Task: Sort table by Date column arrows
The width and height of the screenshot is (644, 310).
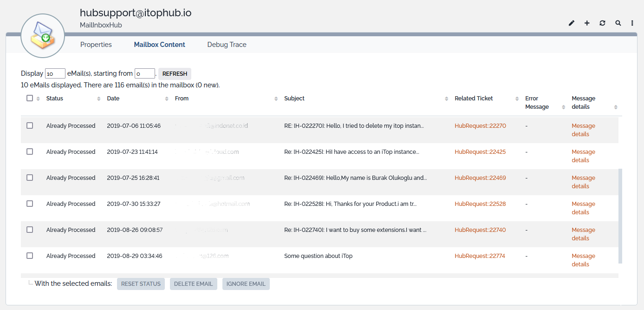Action: (167, 99)
